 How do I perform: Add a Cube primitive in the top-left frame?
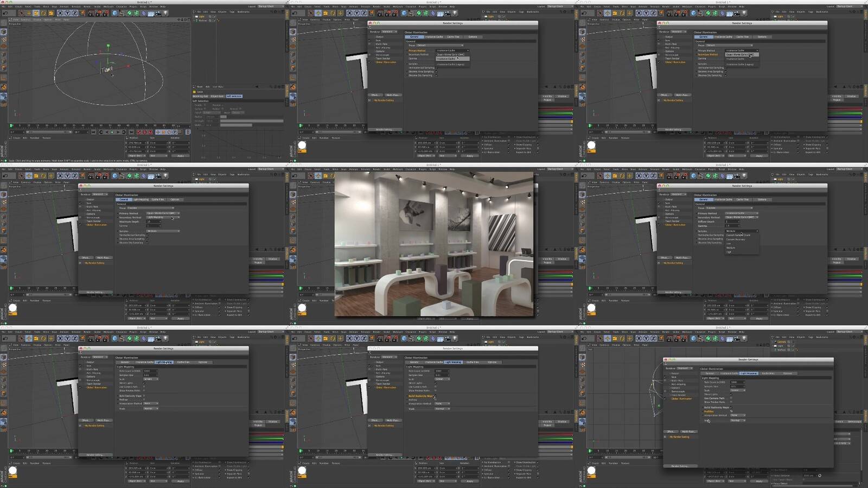pos(114,13)
